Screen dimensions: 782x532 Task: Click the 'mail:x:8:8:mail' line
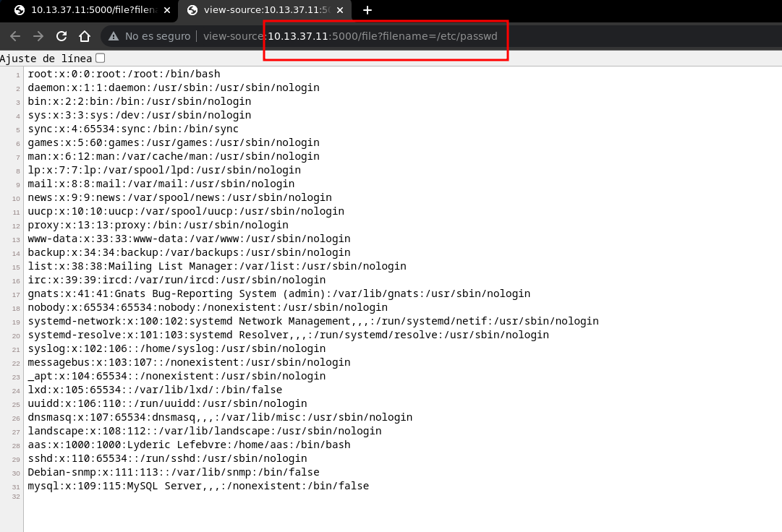pyautogui.click(x=161, y=184)
